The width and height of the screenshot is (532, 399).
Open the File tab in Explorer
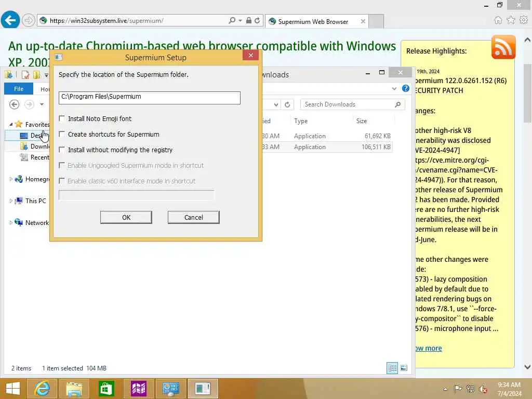pyautogui.click(x=19, y=88)
